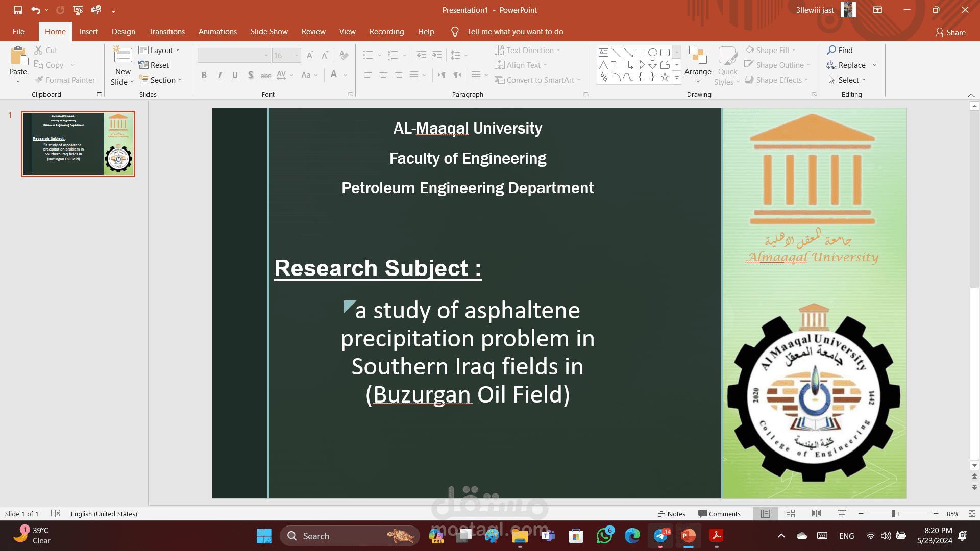
Task: Open Adobe Acrobat from the taskbar
Action: [717, 536]
